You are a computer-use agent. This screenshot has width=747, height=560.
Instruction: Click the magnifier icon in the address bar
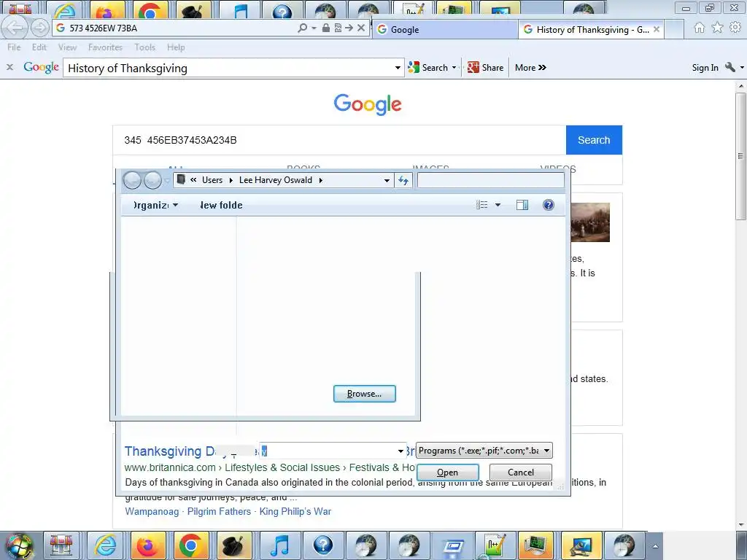coord(302,28)
